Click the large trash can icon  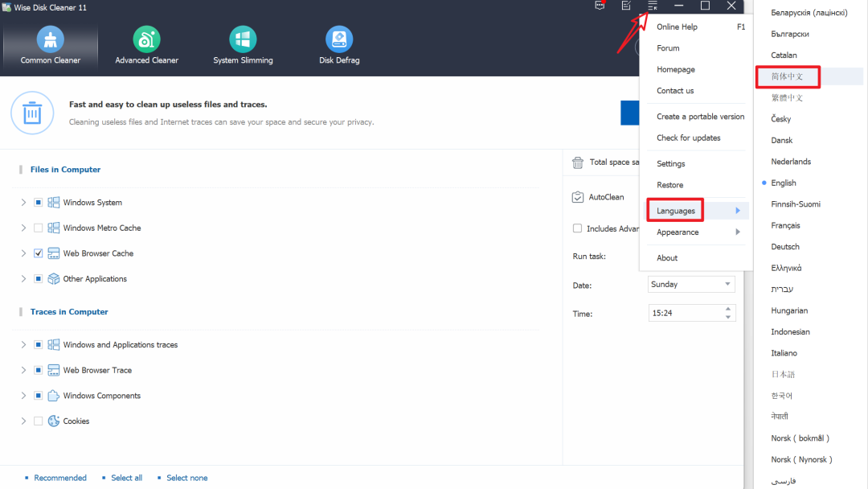[x=32, y=113]
